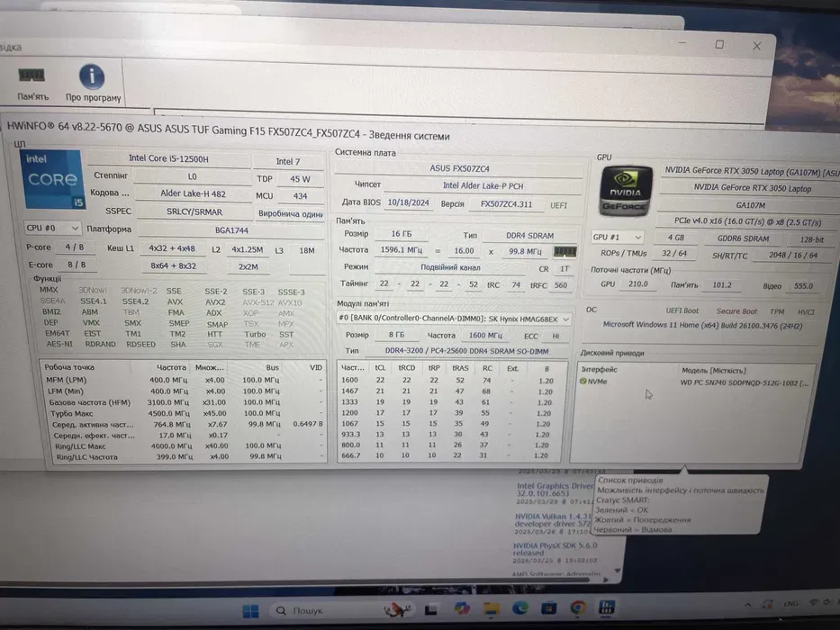Viewport: 840px width, 630px height.
Task: Click NVIDIA Vulkan 1.4.31 entry in background window
Action: point(553,519)
